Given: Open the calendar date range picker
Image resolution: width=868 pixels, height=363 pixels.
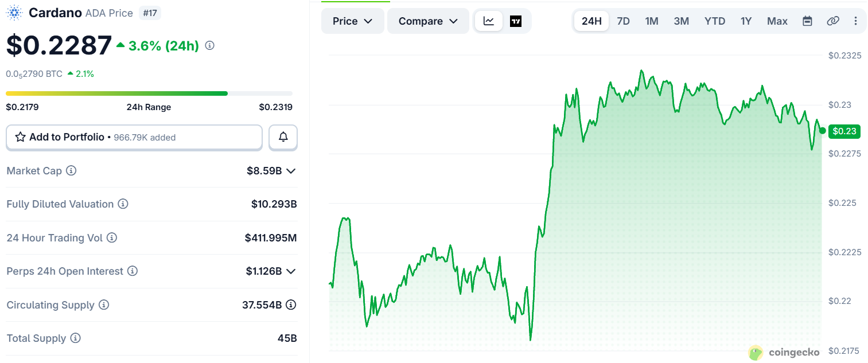Looking at the screenshot, I should tap(807, 21).
